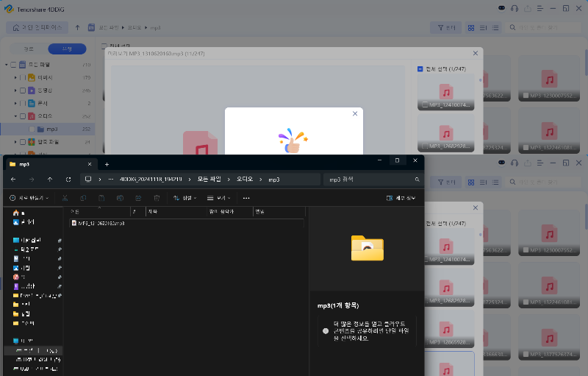
Task: Add a new tab in File Explorer
Action: tap(107, 164)
